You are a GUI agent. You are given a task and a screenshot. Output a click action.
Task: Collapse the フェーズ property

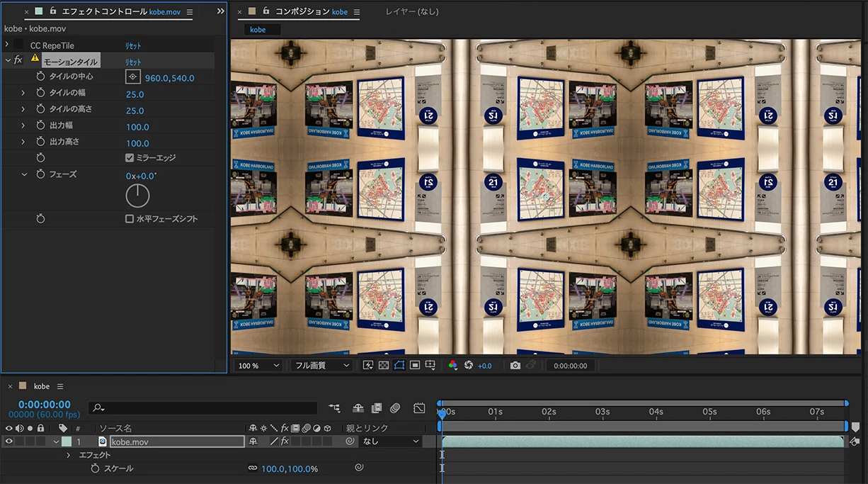pyautogui.click(x=23, y=174)
